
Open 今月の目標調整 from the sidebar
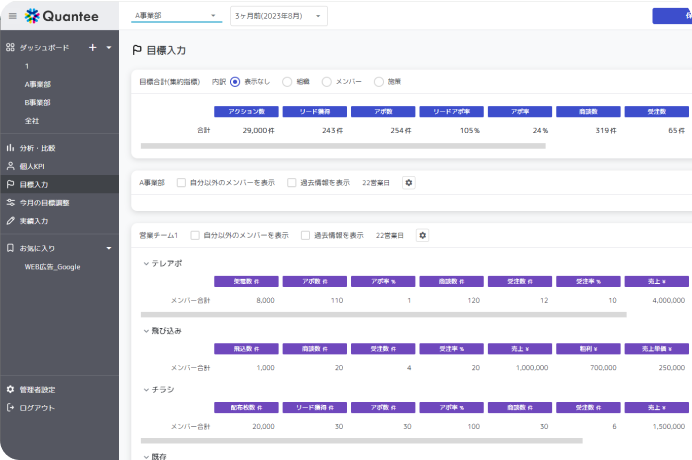click(47, 202)
